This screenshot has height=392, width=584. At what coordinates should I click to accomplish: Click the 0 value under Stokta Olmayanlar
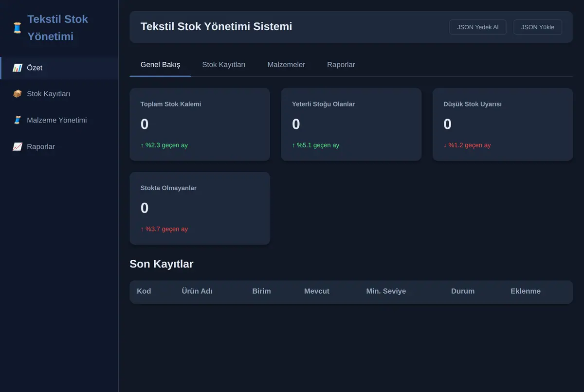click(145, 208)
